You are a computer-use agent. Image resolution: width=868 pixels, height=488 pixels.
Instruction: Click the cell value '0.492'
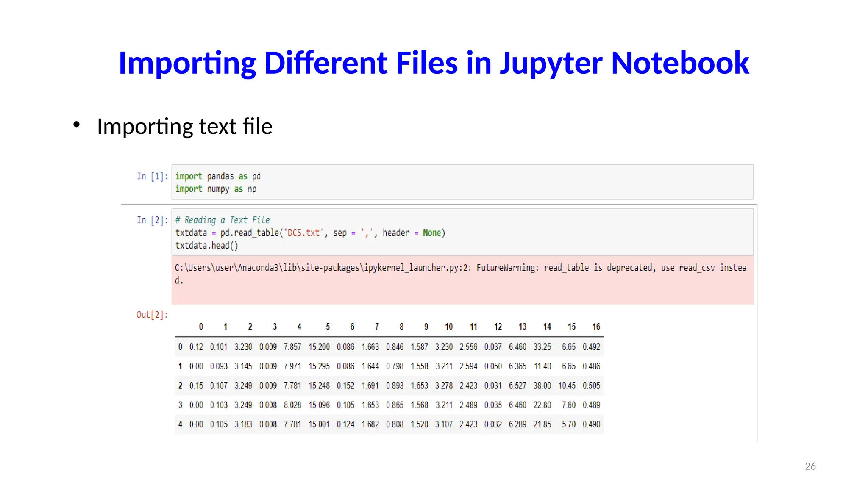[x=591, y=347]
